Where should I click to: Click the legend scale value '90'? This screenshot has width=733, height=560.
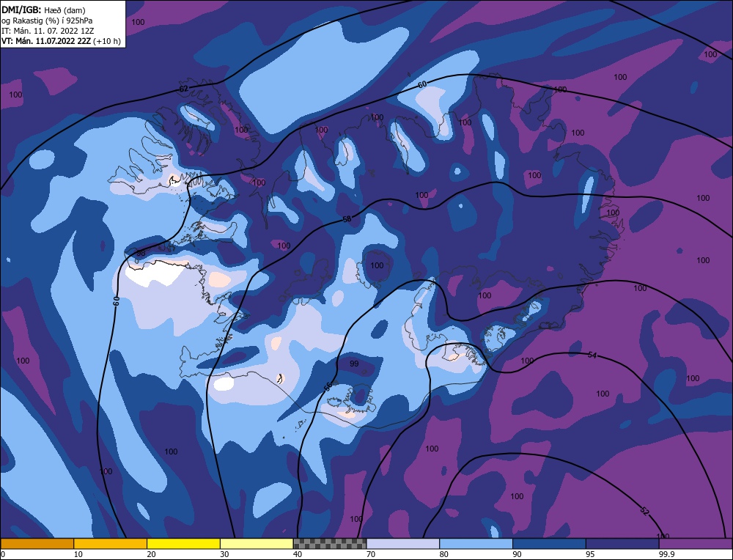[517, 554]
